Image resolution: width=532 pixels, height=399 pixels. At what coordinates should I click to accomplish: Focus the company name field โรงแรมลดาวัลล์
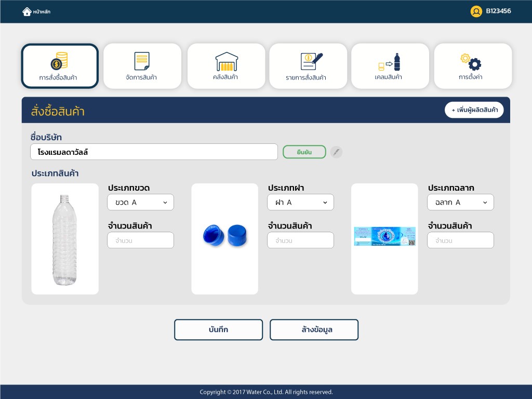[154, 152]
